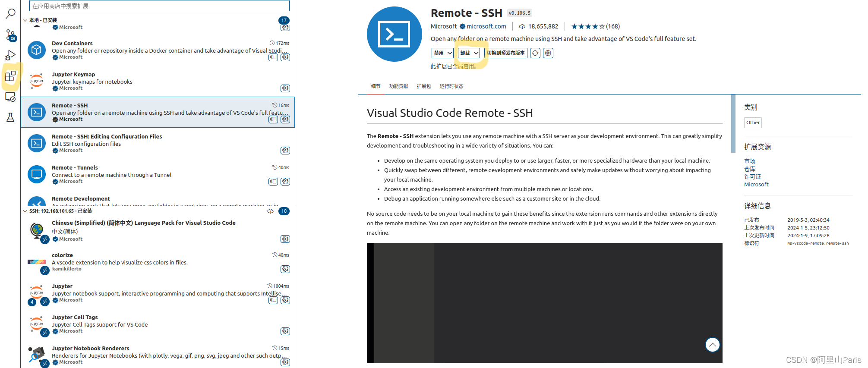
Task: Open the Extensions view icon
Action: click(x=10, y=76)
